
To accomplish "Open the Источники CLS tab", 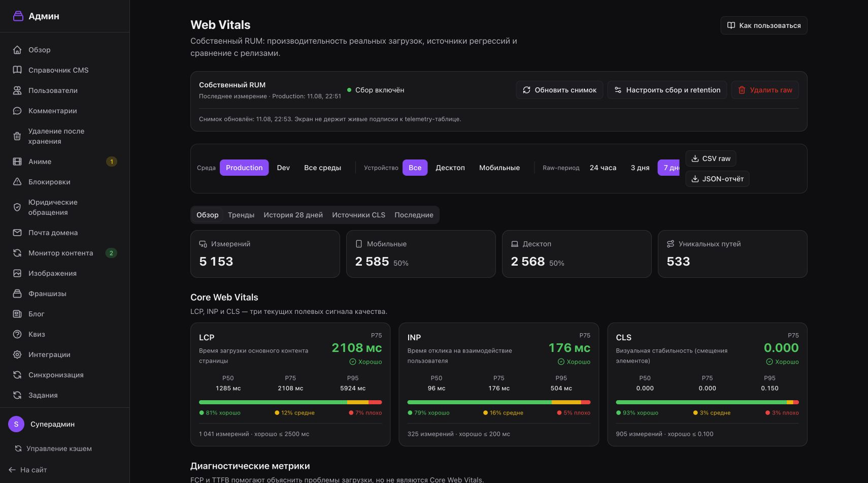I will 358,215.
